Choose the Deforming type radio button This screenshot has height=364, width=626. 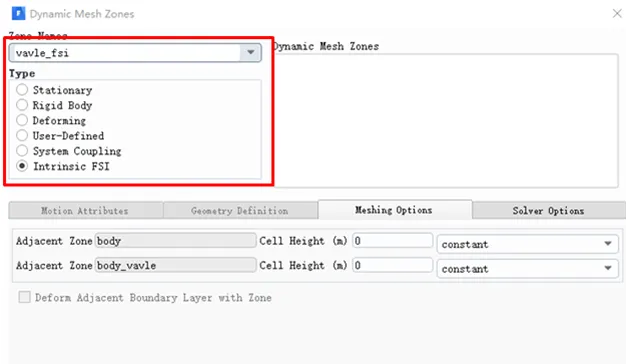click(22, 120)
